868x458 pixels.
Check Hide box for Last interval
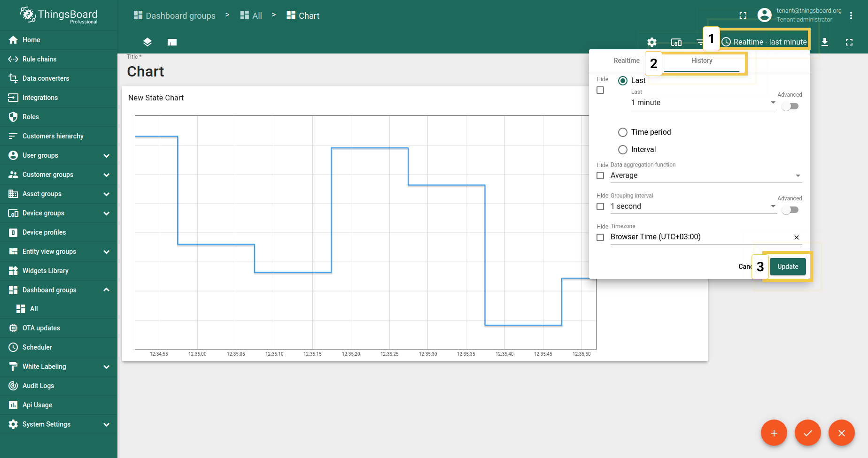tap(600, 90)
